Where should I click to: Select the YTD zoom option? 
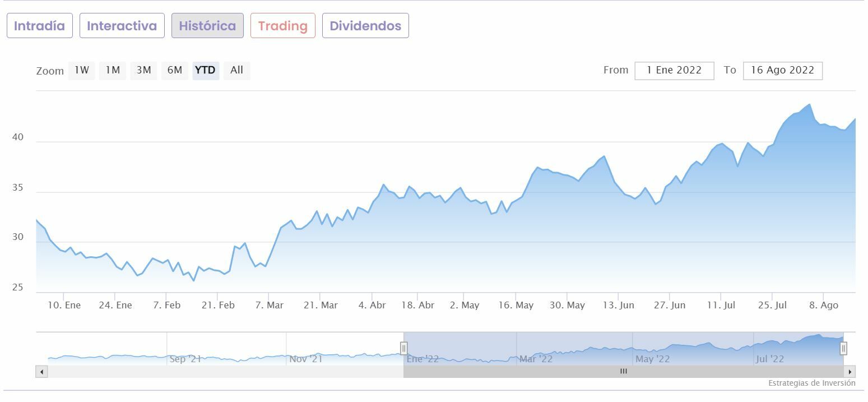pos(205,71)
